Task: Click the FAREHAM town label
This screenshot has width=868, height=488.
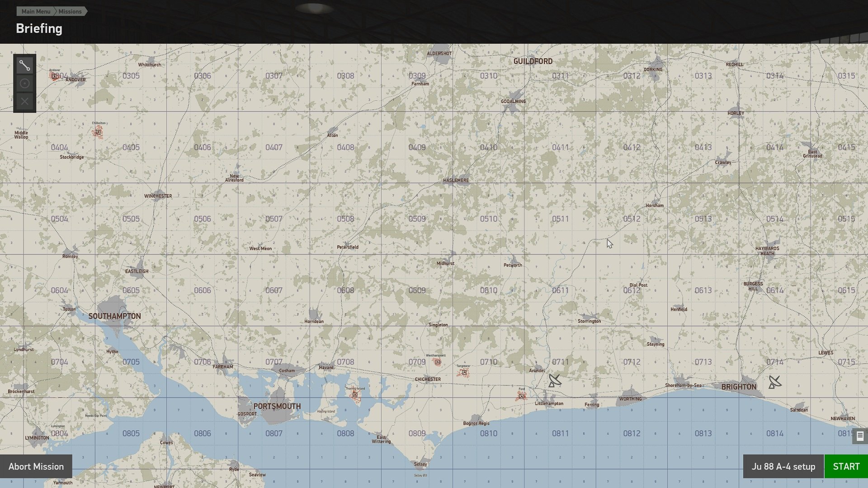Action: click(223, 367)
